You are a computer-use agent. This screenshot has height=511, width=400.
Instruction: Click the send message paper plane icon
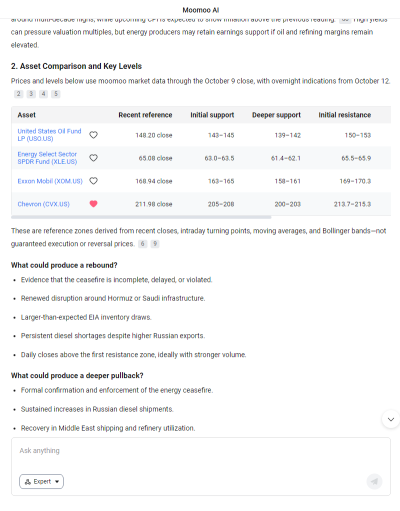(x=374, y=481)
